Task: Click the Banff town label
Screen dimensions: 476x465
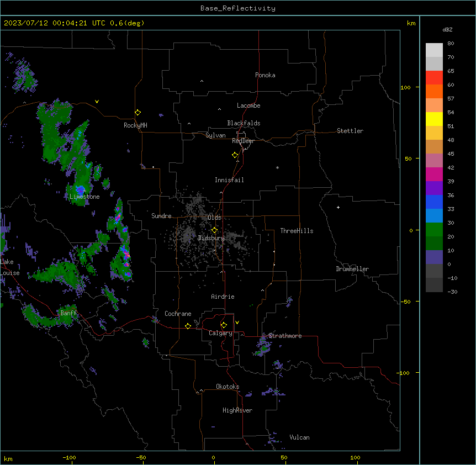Action: [x=68, y=313]
